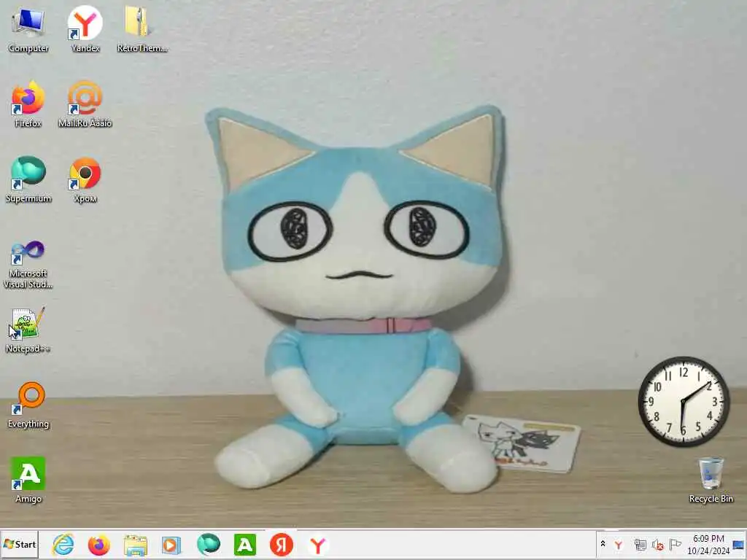Show hidden tray icons arrow
The width and height of the screenshot is (747, 560).
(603, 544)
